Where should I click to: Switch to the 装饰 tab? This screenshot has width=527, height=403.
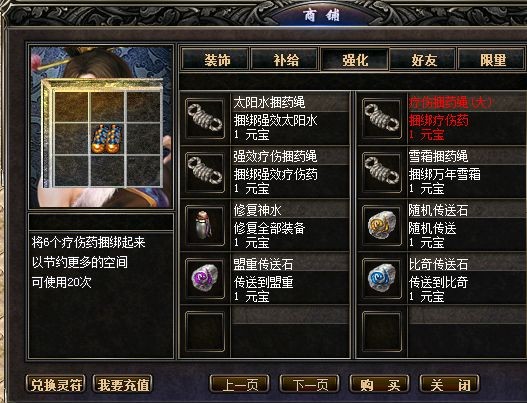coord(215,60)
